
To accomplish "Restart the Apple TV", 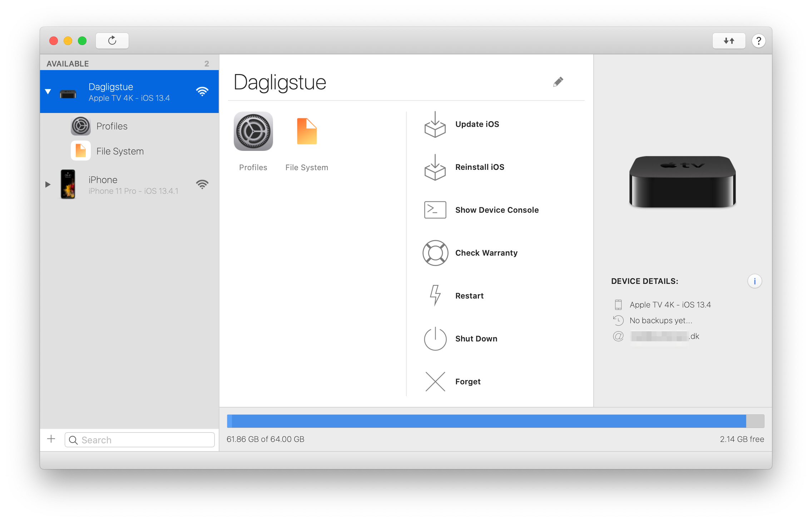I will point(469,296).
